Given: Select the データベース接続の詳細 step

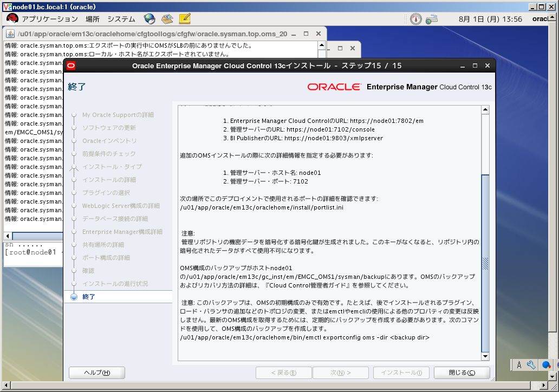Looking at the screenshot, I should [x=115, y=218].
